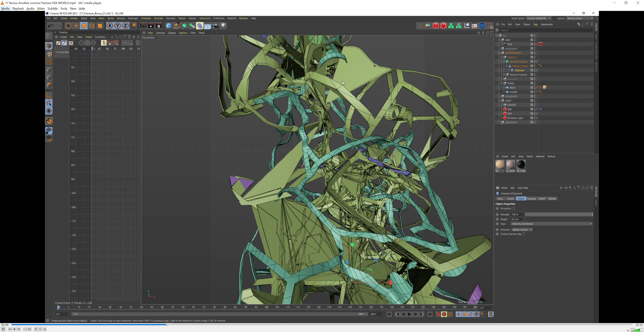This screenshot has width=644, height=332.
Task: Open Direction Vertex normal dropdown
Action: 522,230
